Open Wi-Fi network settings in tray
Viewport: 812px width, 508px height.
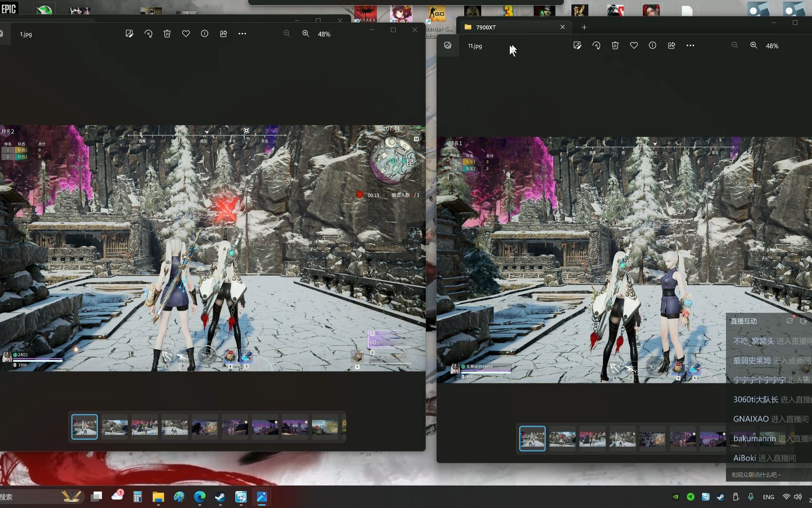tap(786, 497)
